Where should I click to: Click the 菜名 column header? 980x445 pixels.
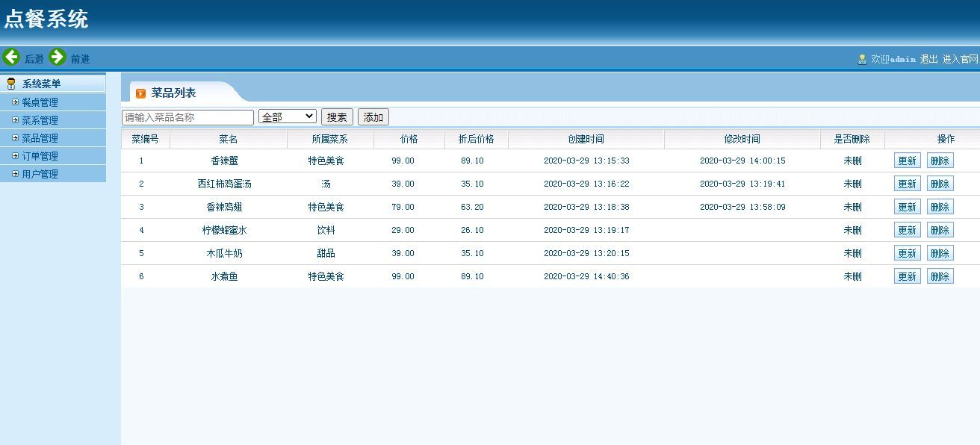pos(228,139)
